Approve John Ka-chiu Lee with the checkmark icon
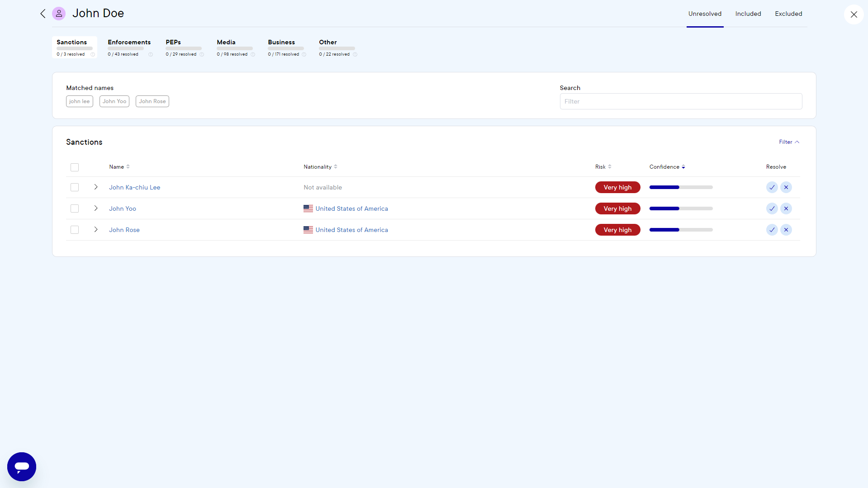The width and height of the screenshot is (868, 488). (772, 187)
